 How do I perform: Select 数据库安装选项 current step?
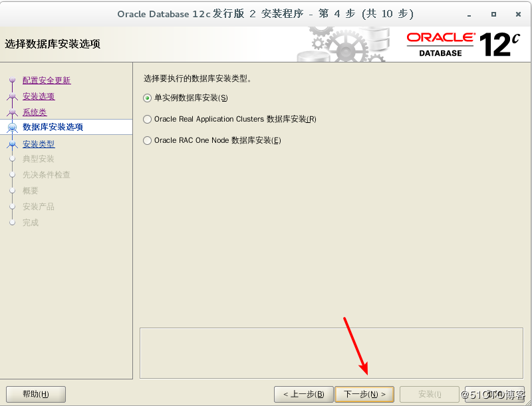(53, 127)
